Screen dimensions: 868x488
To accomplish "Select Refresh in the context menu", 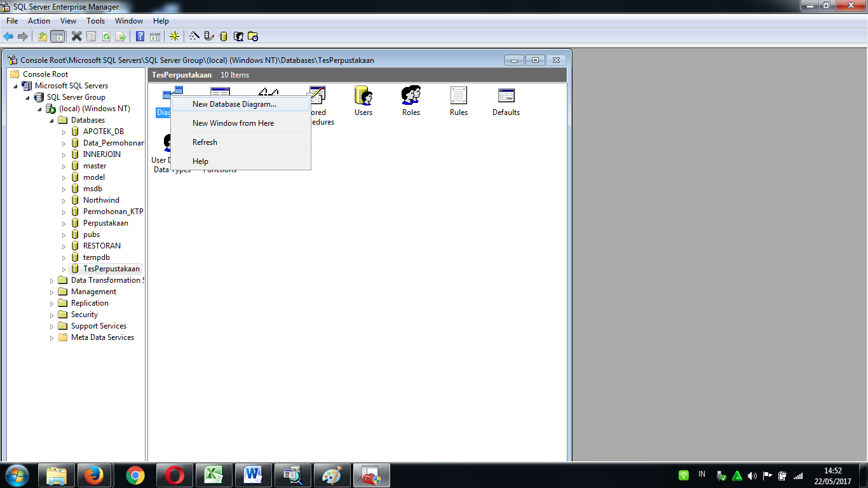I will click(241, 142).
